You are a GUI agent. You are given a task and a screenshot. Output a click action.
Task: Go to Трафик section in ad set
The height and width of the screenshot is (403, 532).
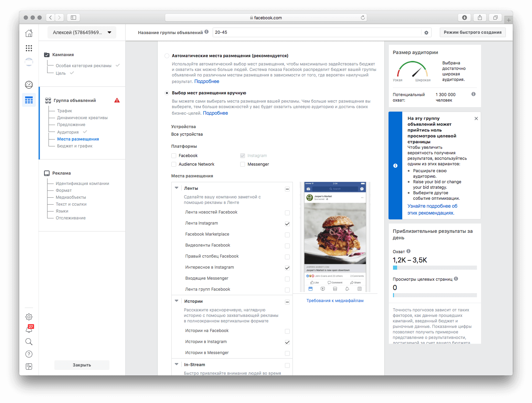click(65, 111)
